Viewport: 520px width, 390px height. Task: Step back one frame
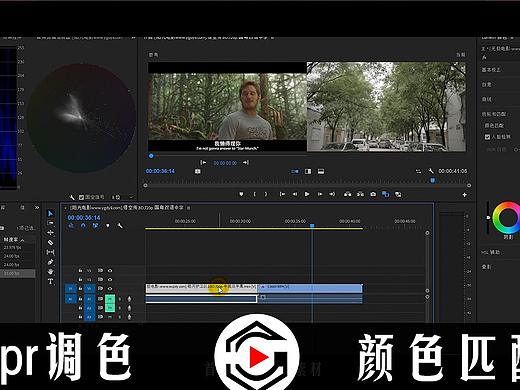coord(295,194)
